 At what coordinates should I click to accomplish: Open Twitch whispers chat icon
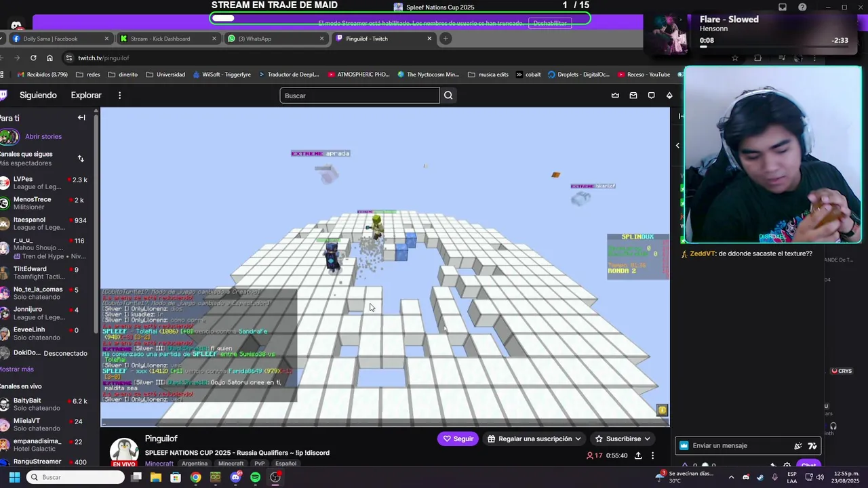coord(651,96)
